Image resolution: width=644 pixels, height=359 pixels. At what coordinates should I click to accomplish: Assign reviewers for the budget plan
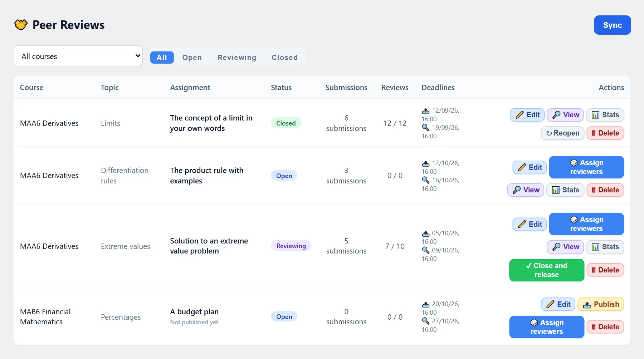(547, 327)
